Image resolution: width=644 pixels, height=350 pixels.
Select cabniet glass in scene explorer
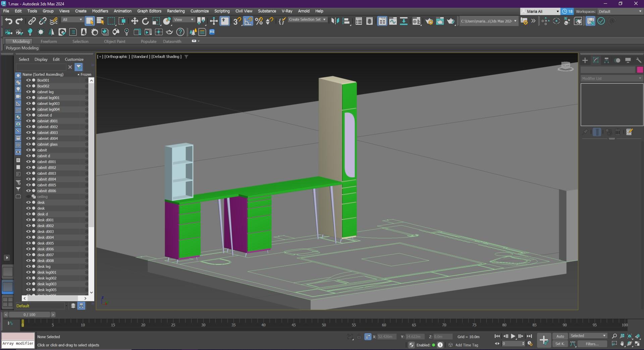[x=47, y=144]
